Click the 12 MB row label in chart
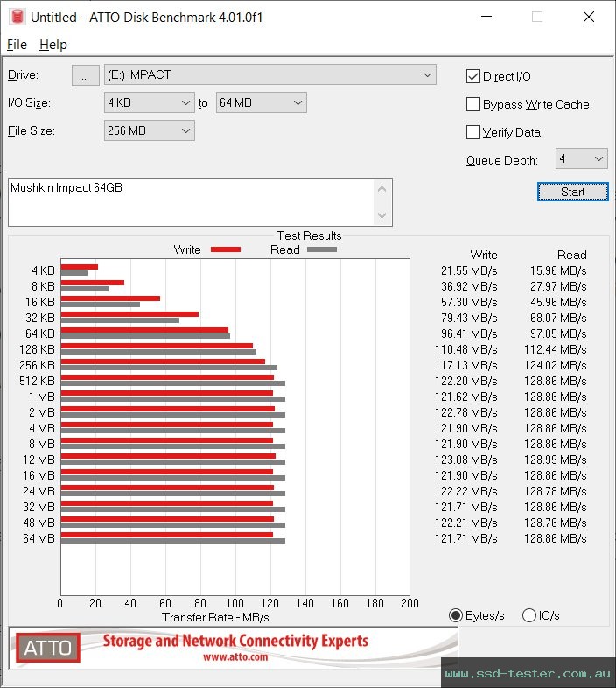Screen dimensions: 616x688 [38, 460]
